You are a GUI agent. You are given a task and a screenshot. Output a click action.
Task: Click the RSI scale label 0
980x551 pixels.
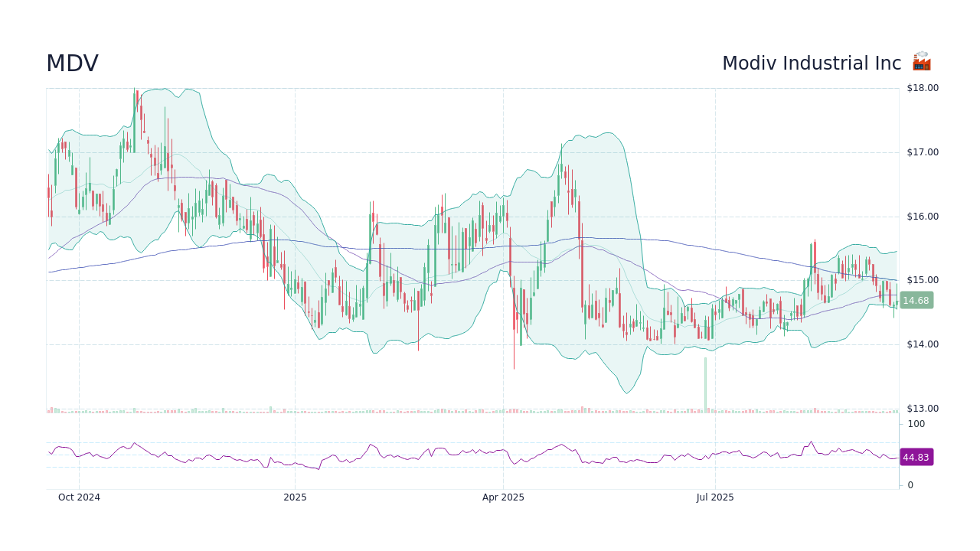[x=910, y=485]
